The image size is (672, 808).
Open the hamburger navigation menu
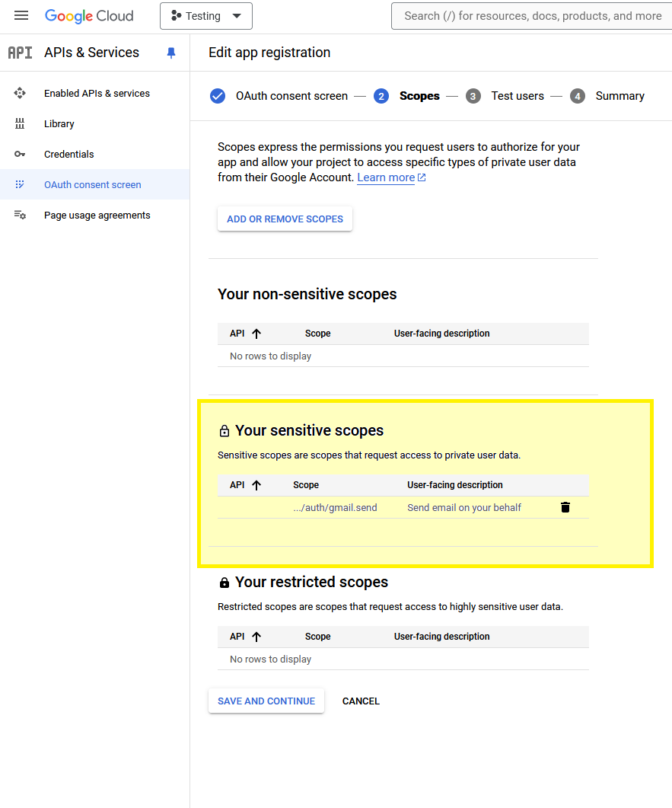coord(21,15)
